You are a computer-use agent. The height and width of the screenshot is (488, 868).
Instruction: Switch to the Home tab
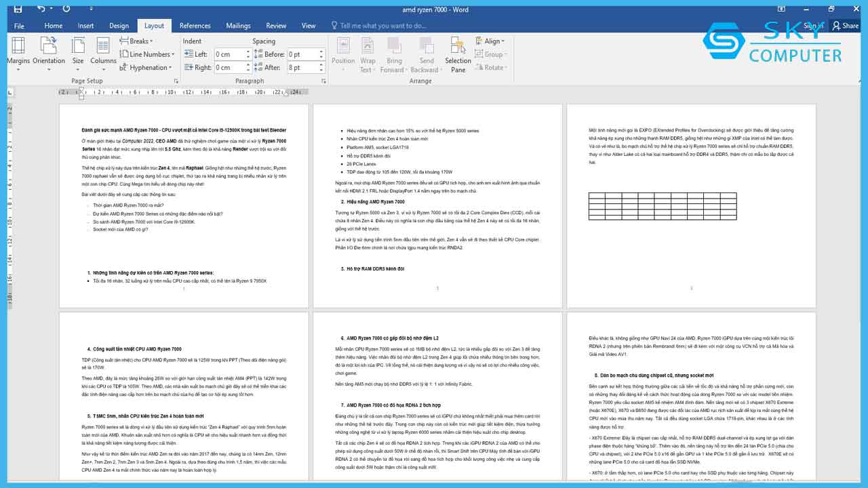(54, 26)
